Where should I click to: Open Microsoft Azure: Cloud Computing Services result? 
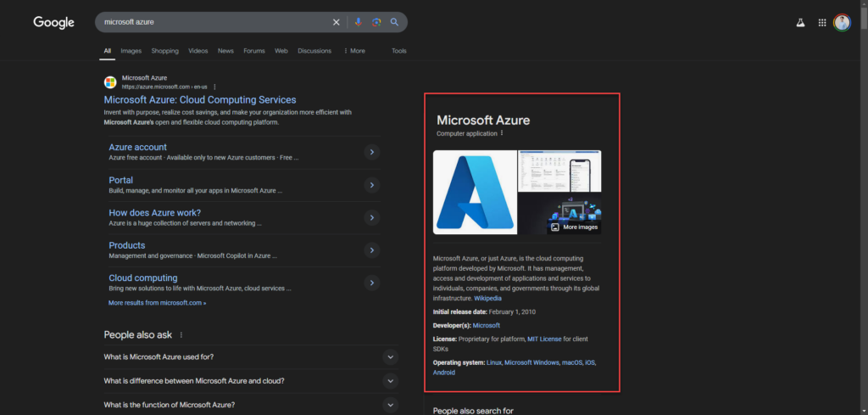[x=200, y=100]
